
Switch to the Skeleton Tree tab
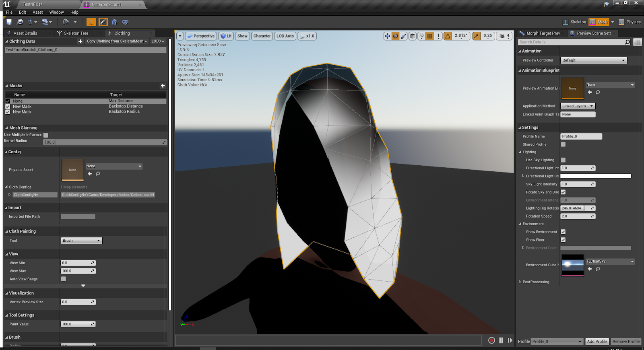coord(76,33)
